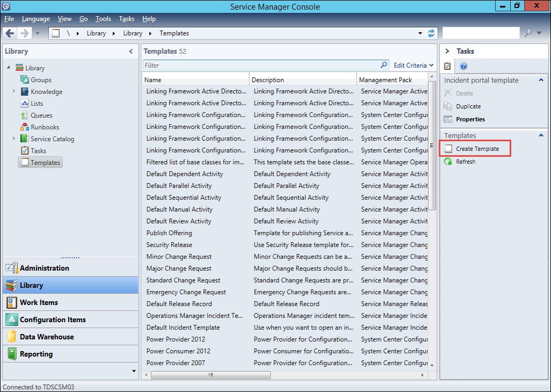The width and height of the screenshot is (551, 392).
Task: Open the search options dropdown arrow
Action: tap(539, 33)
